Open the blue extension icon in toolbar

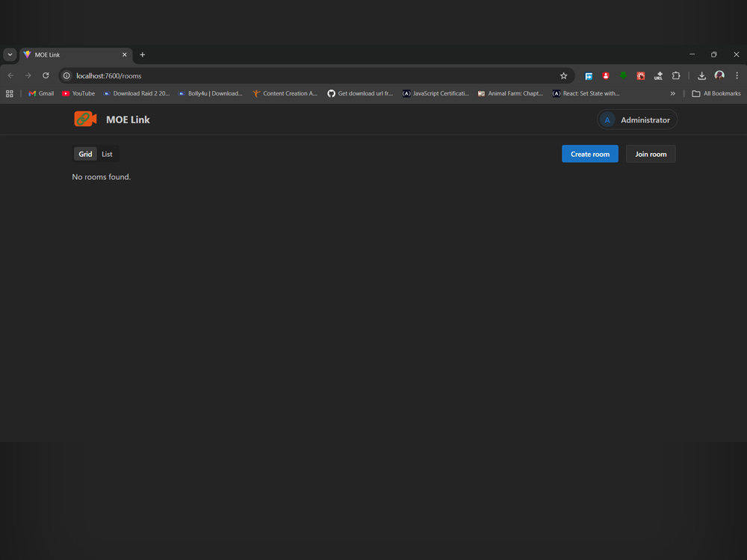pos(589,75)
